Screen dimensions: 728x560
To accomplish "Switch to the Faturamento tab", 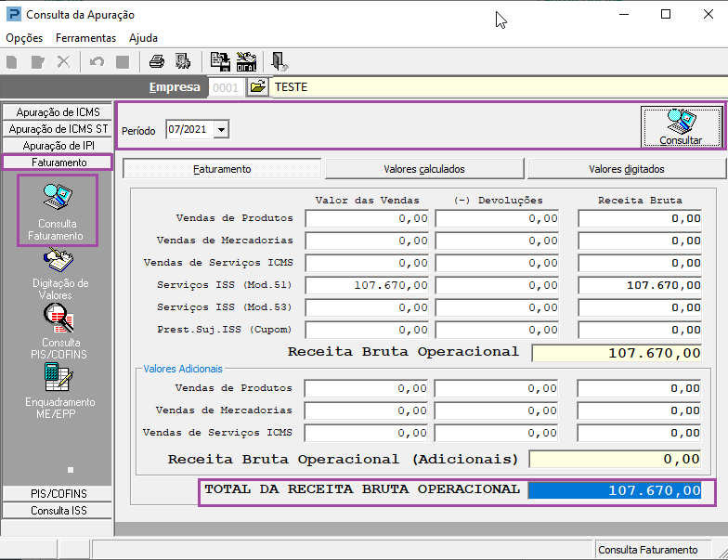I will tap(222, 169).
